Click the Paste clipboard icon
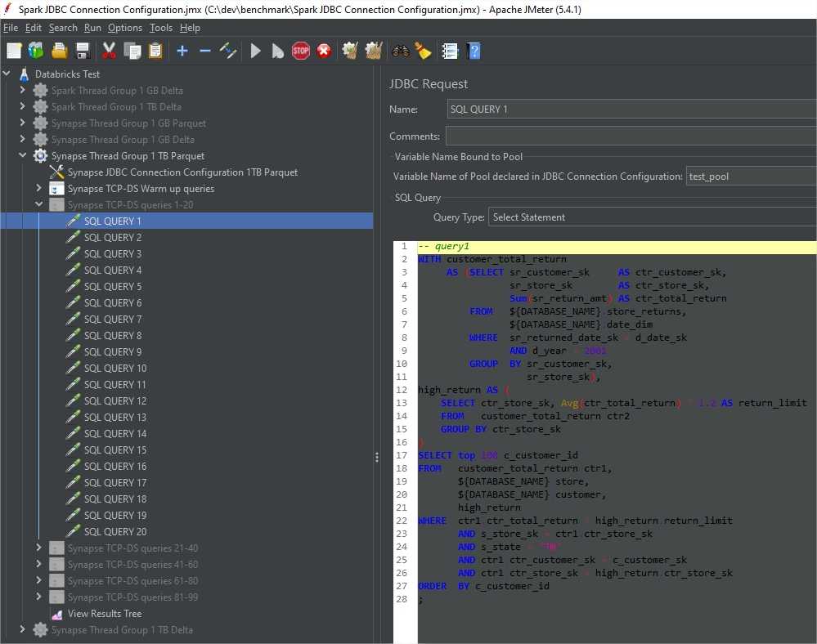The height and width of the screenshot is (644, 817). (x=155, y=51)
